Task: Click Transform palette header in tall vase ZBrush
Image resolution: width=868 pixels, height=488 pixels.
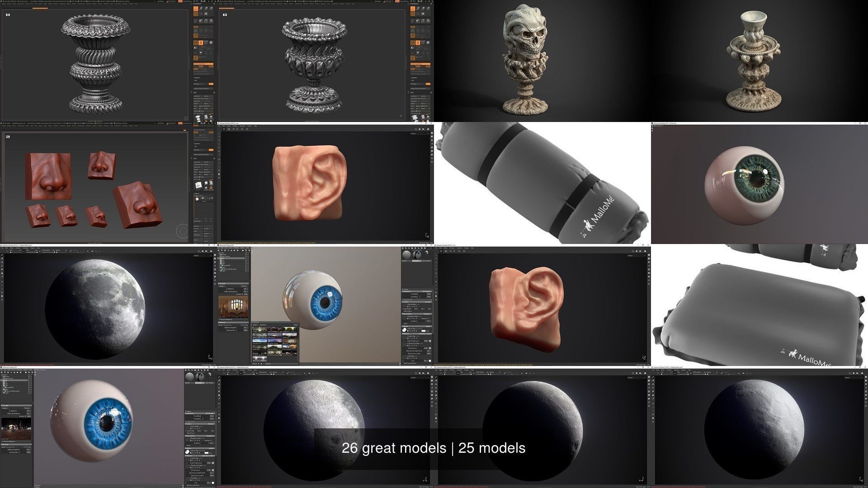Action: pyautogui.click(x=203, y=4)
